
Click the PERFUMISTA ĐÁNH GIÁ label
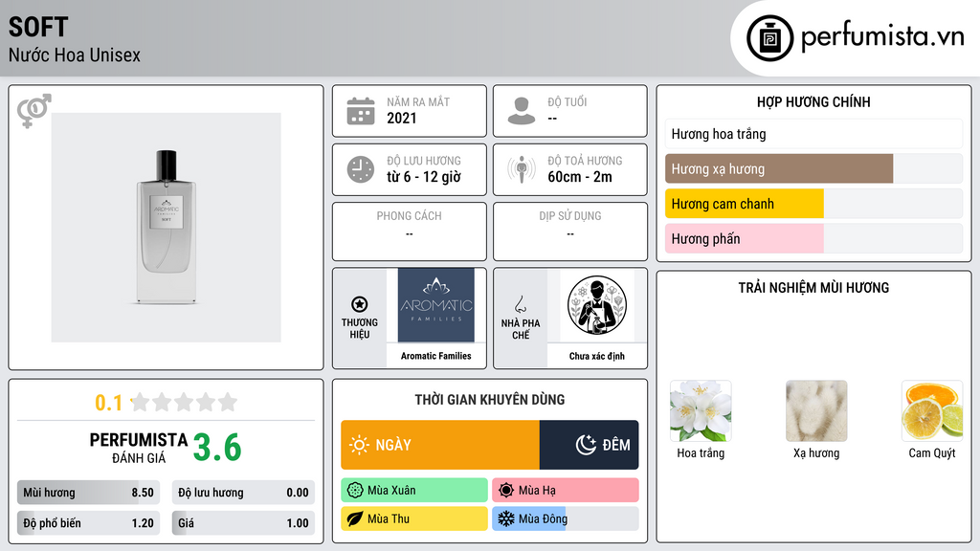[x=139, y=448]
